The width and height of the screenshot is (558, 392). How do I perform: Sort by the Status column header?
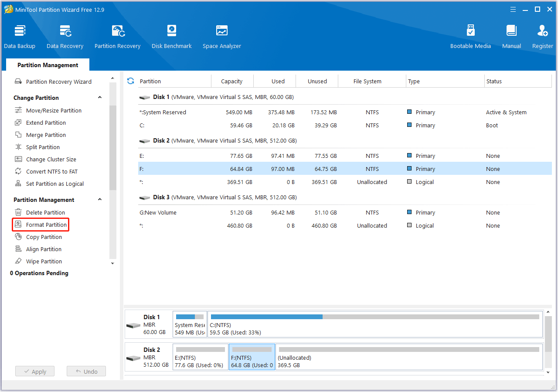pyautogui.click(x=518, y=81)
